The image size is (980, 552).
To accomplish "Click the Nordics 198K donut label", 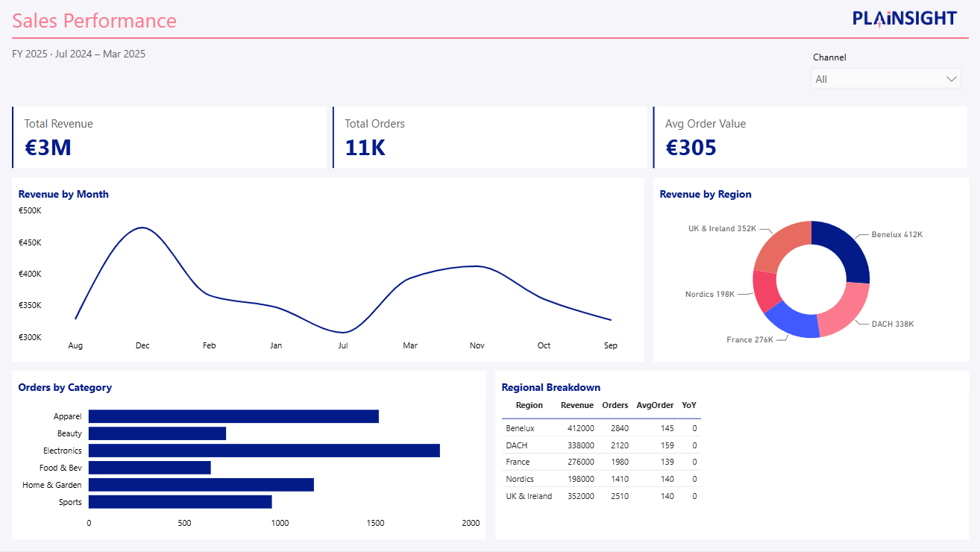I will [709, 294].
